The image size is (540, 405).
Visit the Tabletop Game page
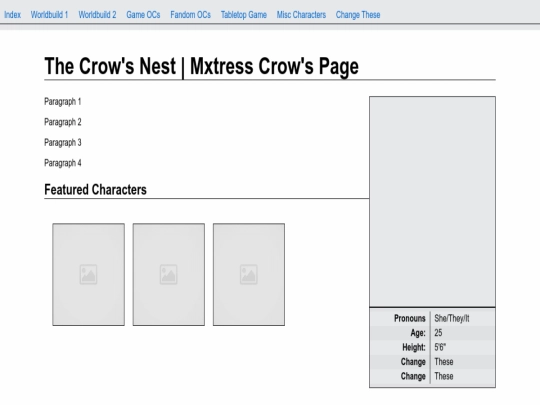click(244, 15)
